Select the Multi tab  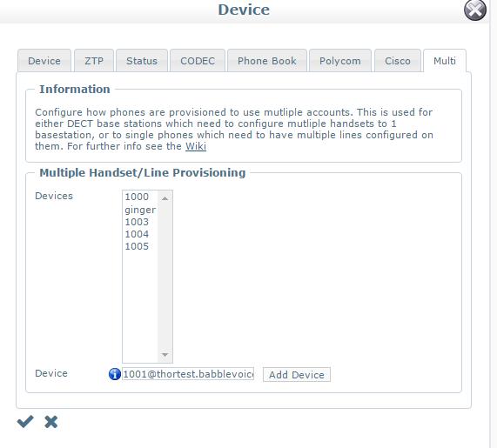coord(445,61)
